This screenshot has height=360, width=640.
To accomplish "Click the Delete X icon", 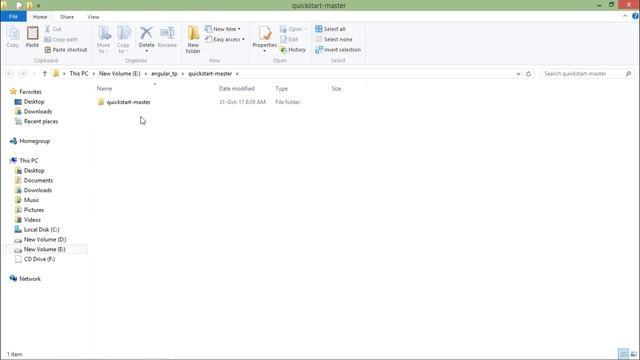I will [x=146, y=33].
